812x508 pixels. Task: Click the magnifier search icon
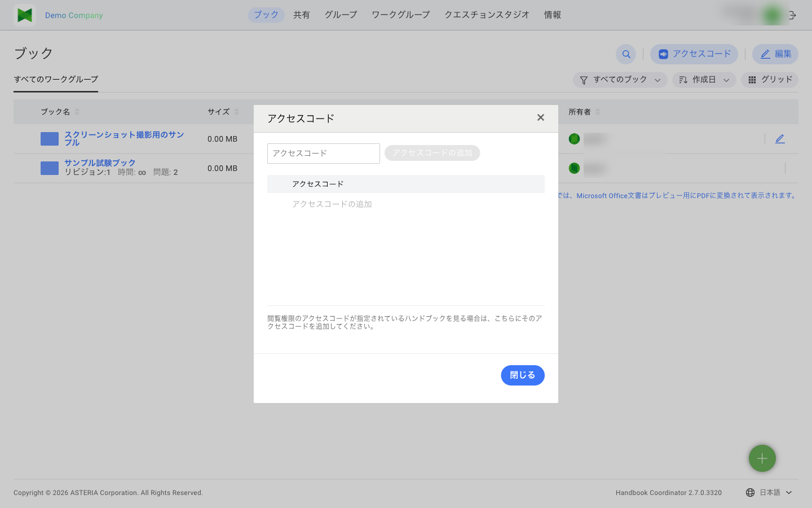click(x=626, y=54)
